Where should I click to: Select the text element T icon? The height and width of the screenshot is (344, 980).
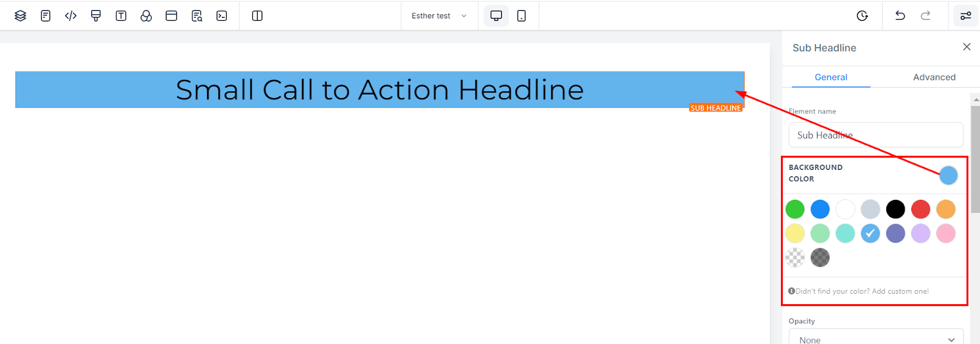[x=121, y=16]
